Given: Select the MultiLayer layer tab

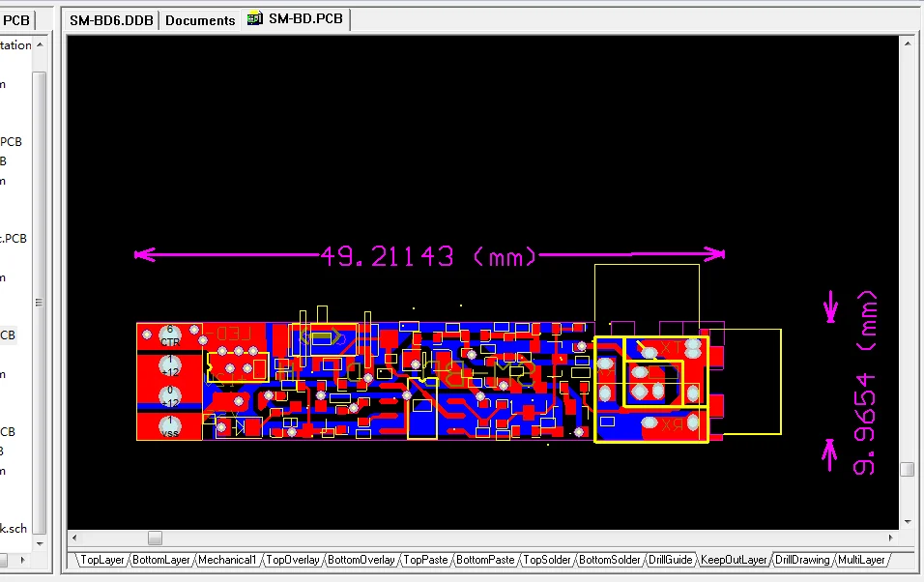Looking at the screenshot, I should click(861, 560).
